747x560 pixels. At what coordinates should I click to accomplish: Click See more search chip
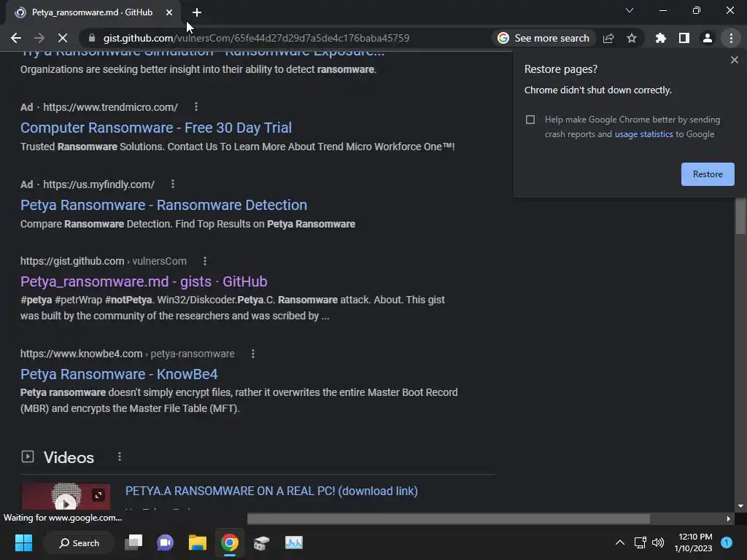[543, 38]
